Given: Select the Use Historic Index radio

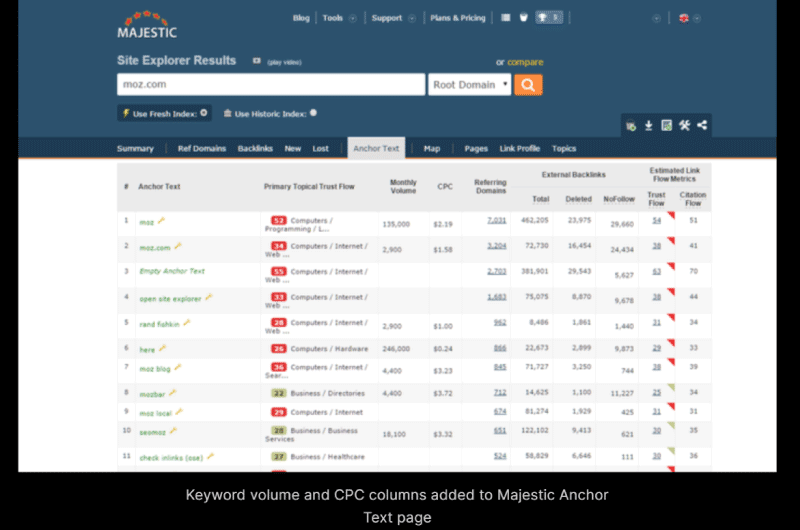Looking at the screenshot, I should pos(313,113).
